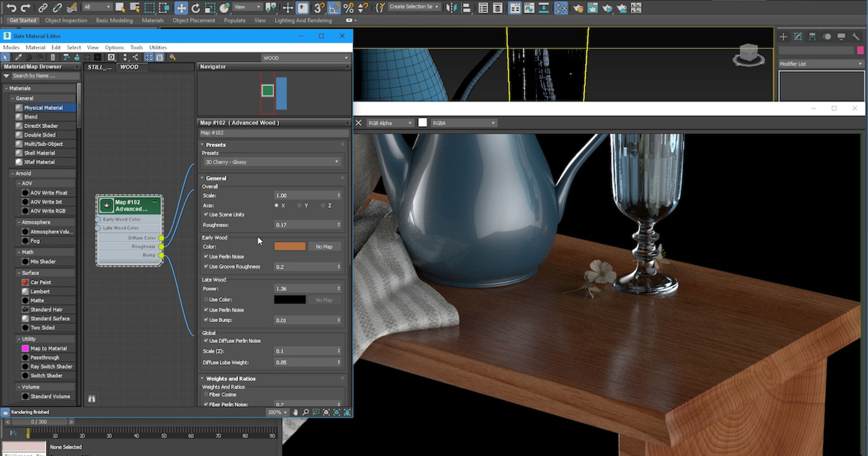
Task: Click the Mirror tool icon
Action: click(x=451, y=7)
